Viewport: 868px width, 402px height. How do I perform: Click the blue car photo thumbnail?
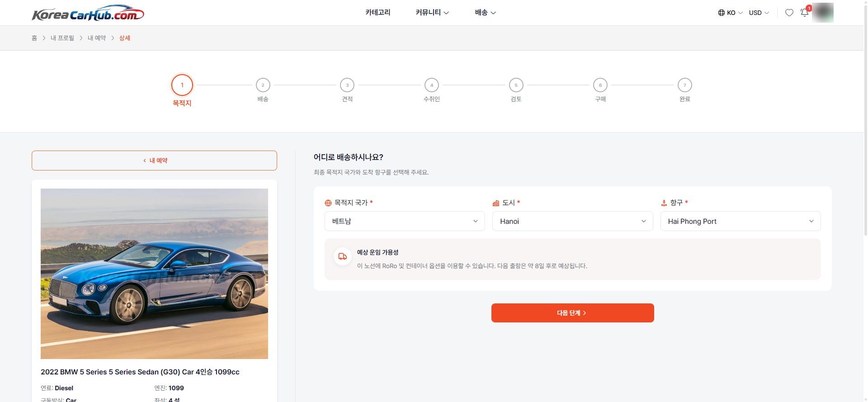coord(154,274)
